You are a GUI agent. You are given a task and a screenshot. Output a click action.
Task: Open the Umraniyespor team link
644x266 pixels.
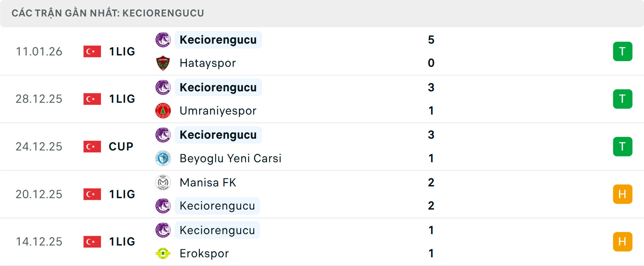pos(218,111)
